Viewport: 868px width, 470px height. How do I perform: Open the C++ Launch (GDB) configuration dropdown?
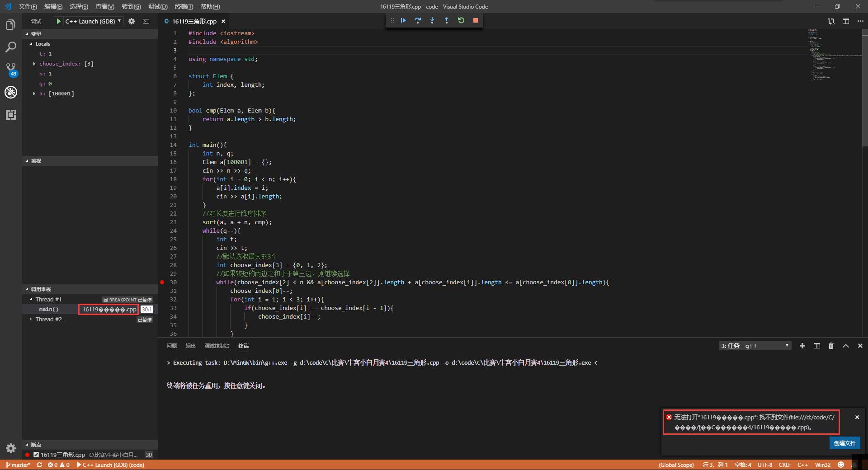(118, 21)
